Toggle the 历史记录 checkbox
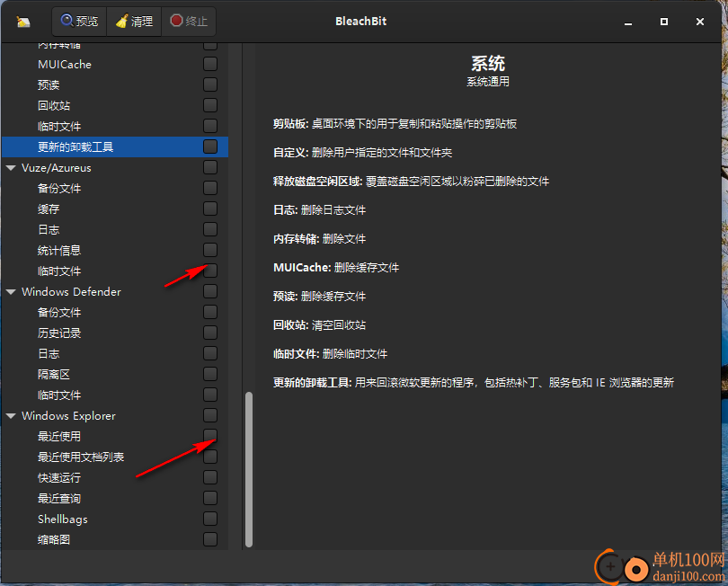This screenshot has width=728, height=586. point(210,333)
